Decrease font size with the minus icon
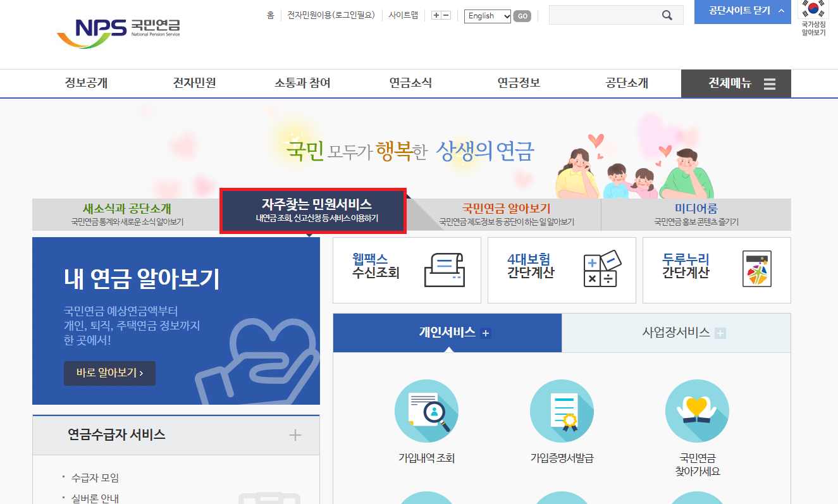Screen dimensions: 838x504 (x=445, y=14)
